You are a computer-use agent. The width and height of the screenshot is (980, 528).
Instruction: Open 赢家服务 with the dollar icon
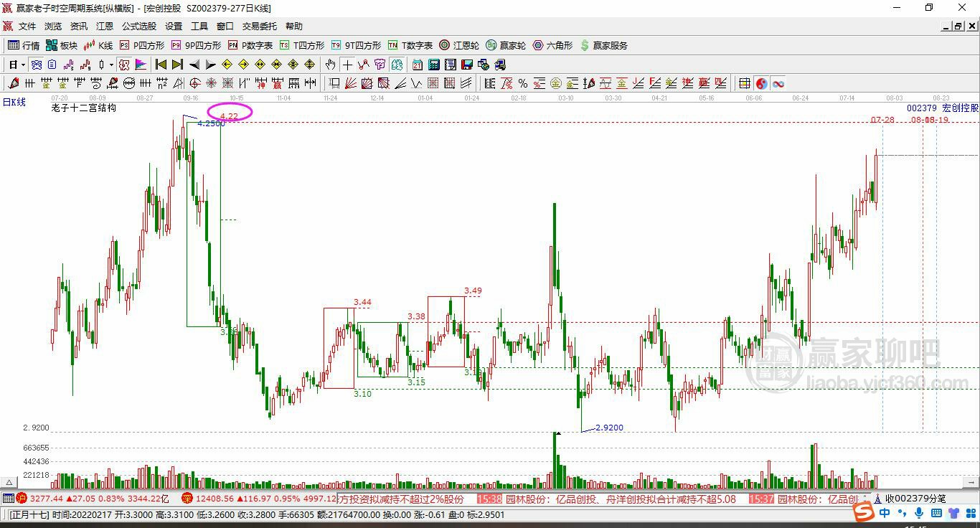(x=603, y=45)
